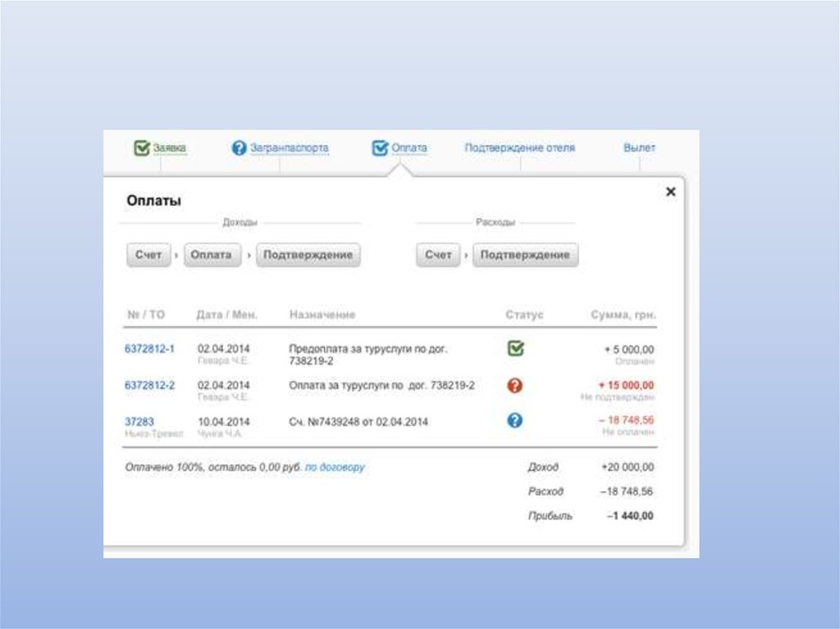Open Подтверждение отеля step
This screenshot has width=840, height=629.
(x=519, y=148)
